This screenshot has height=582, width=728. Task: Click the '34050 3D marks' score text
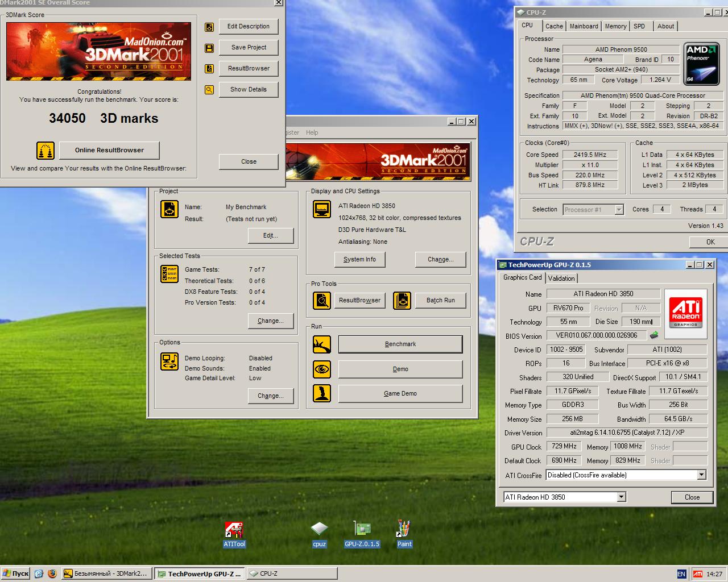pyautogui.click(x=104, y=119)
